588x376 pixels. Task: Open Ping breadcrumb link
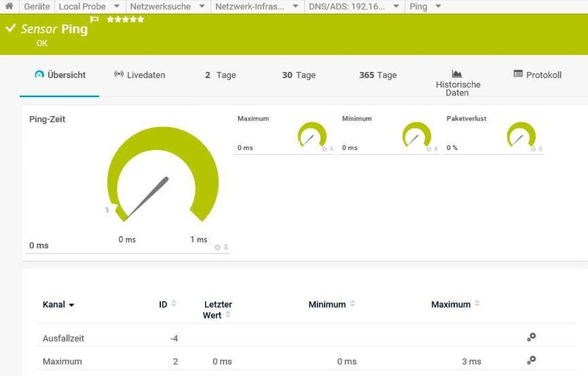(418, 7)
